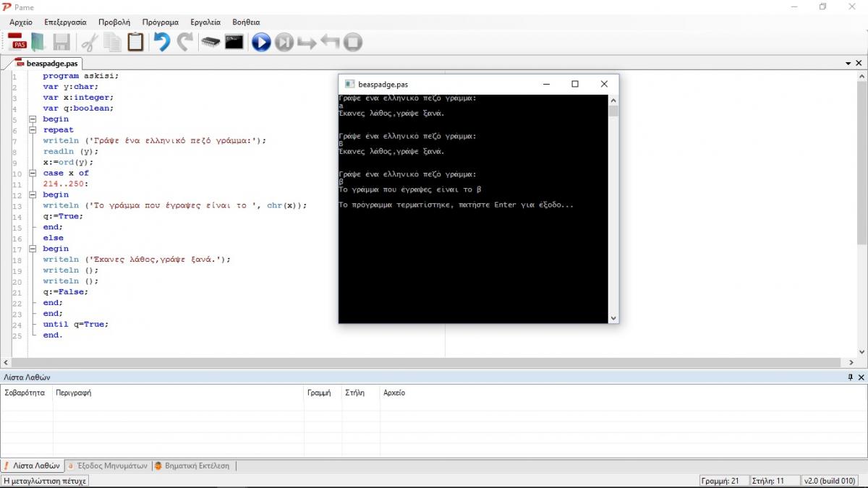Click the step execution play-pause icon
868x488 pixels.
tap(284, 42)
